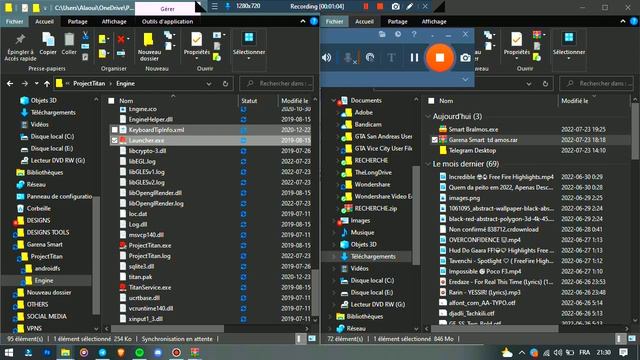Screen dimensions: 640x360
Task: Select Téléchargements in the right navigation tree
Action: (x=373, y=256)
